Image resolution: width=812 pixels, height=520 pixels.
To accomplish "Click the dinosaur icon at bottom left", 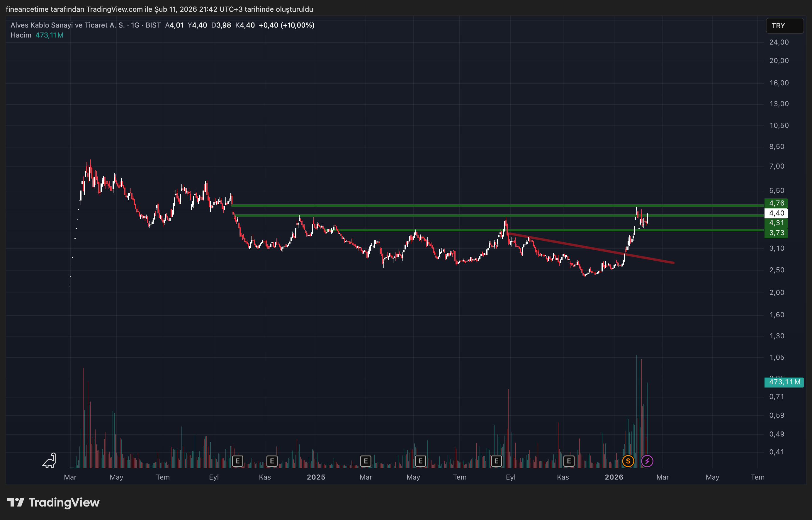I will [x=50, y=460].
